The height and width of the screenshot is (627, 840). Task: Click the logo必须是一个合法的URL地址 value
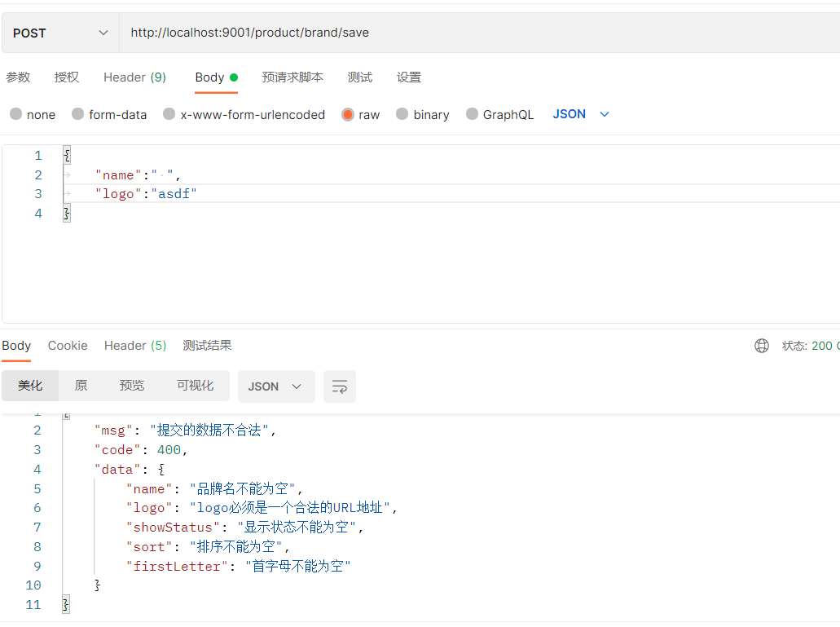point(290,508)
